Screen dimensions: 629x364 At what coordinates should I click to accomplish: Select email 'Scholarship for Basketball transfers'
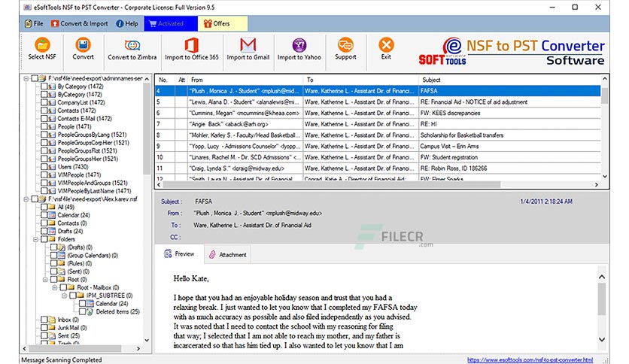(x=378, y=135)
